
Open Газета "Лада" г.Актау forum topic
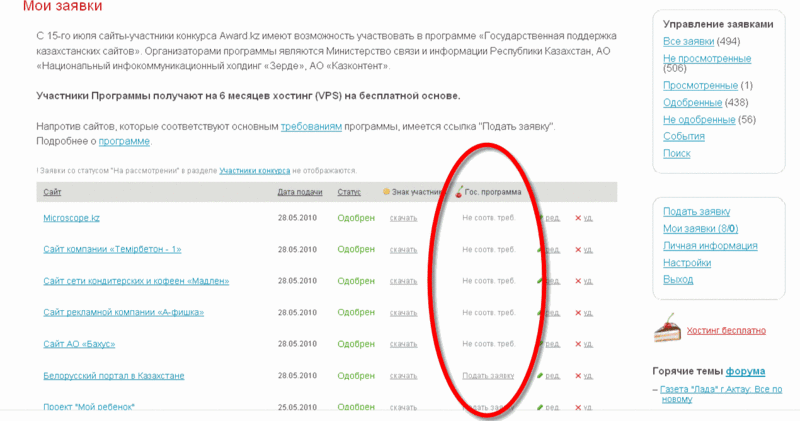pos(721,394)
